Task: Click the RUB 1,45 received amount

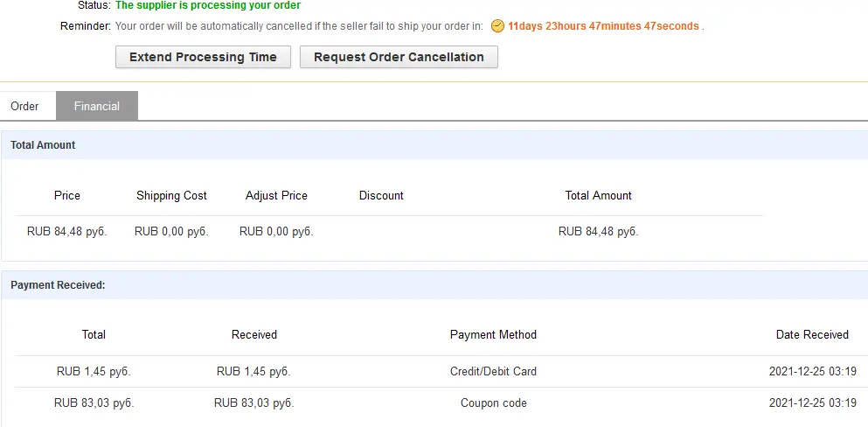Action: pyautogui.click(x=253, y=371)
